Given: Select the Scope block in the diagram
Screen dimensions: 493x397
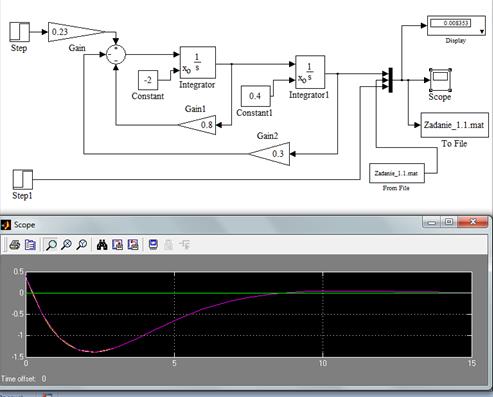Looking at the screenshot, I should [x=440, y=80].
